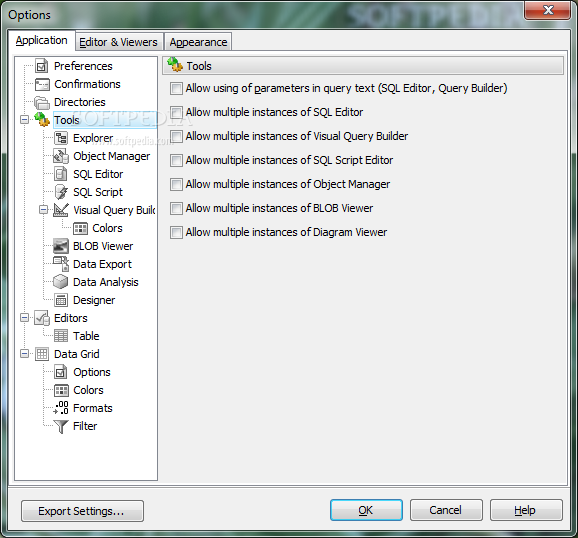578x538 pixels.
Task: Select the SQL Editor tree label
Action: [x=98, y=174]
